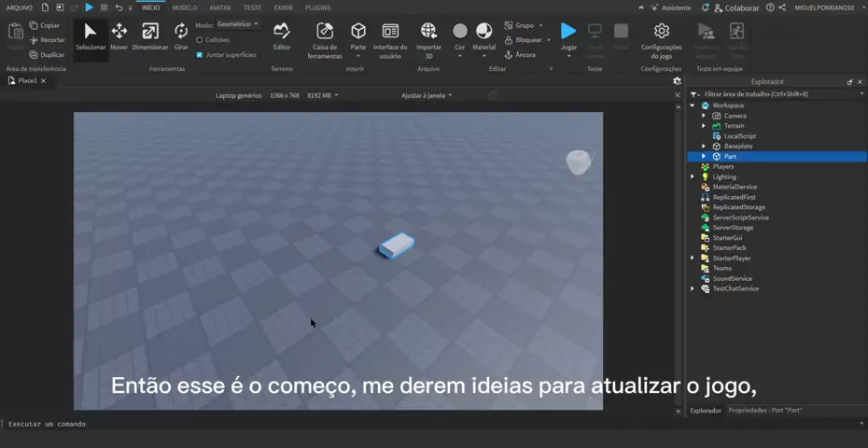This screenshot has height=448, width=868.
Task: Open the Ajustar à janela dropdown
Action: click(x=427, y=95)
